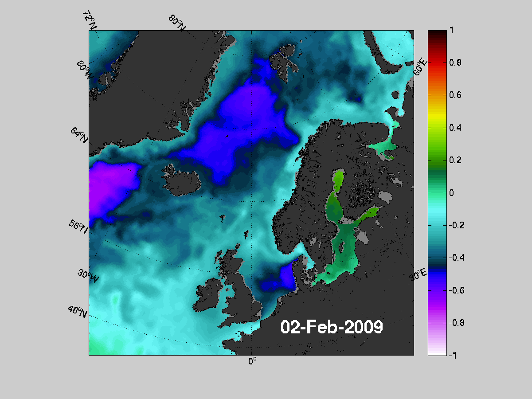Click the colorbar tick label 0.6

(x=454, y=95)
